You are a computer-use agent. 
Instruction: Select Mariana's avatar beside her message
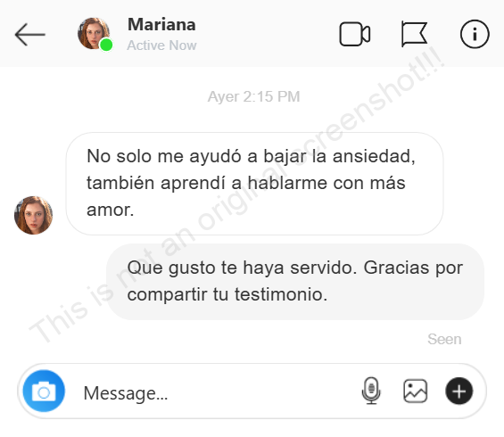pos(33,215)
